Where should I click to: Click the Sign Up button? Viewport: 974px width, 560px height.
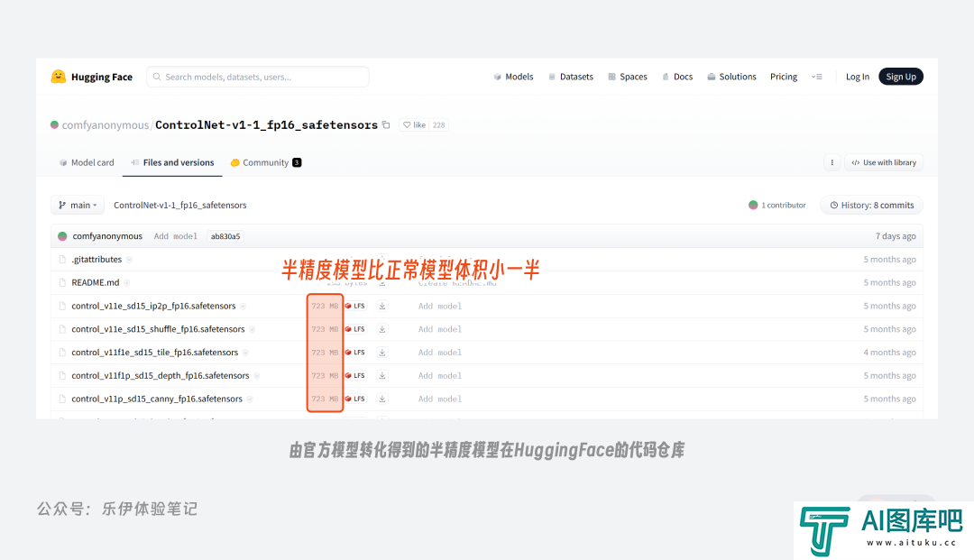tap(901, 77)
